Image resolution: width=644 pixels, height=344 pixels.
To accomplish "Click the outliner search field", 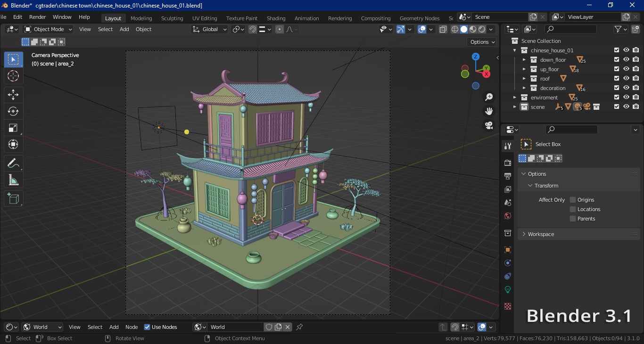I will click(x=570, y=29).
